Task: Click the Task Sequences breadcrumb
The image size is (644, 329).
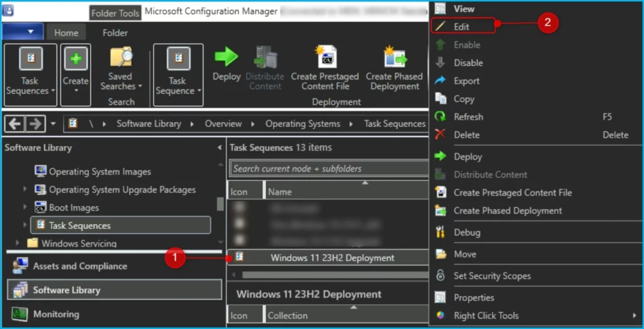Action: (395, 124)
